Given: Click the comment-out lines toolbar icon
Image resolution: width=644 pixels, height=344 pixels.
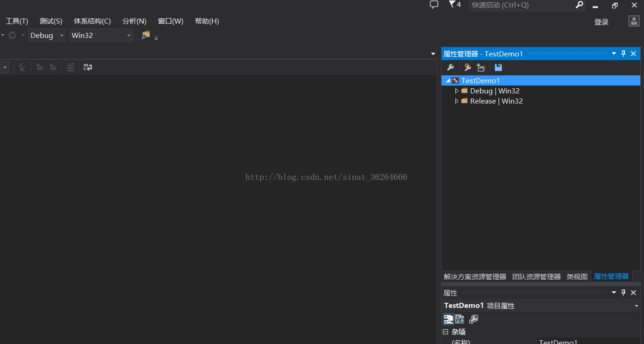Looking at the screenshot, I should [70, 67].
